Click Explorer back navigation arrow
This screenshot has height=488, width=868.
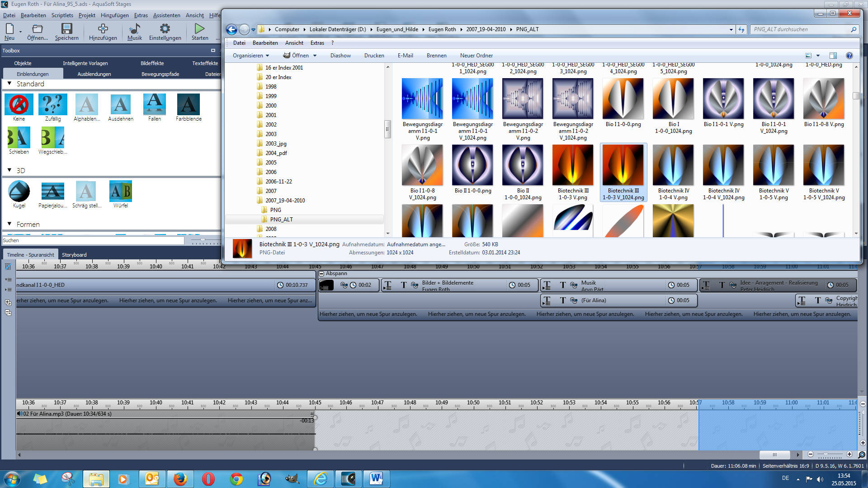click(x=231, y=29)
